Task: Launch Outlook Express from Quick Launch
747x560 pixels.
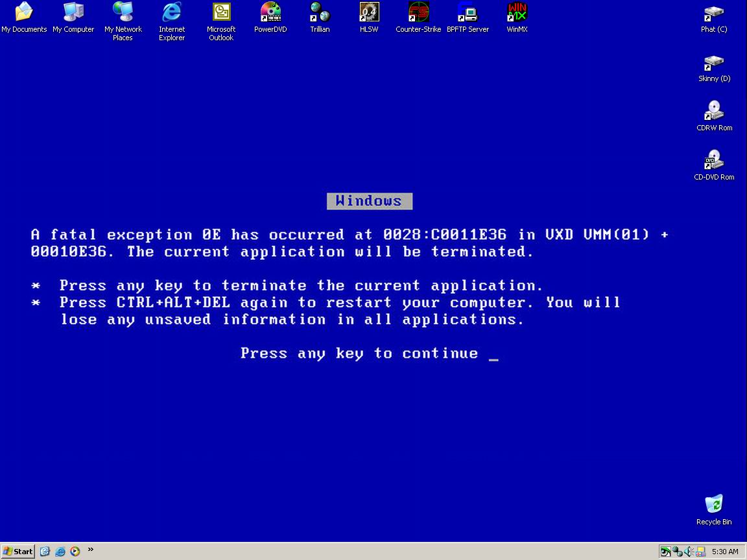Action: 45,552
